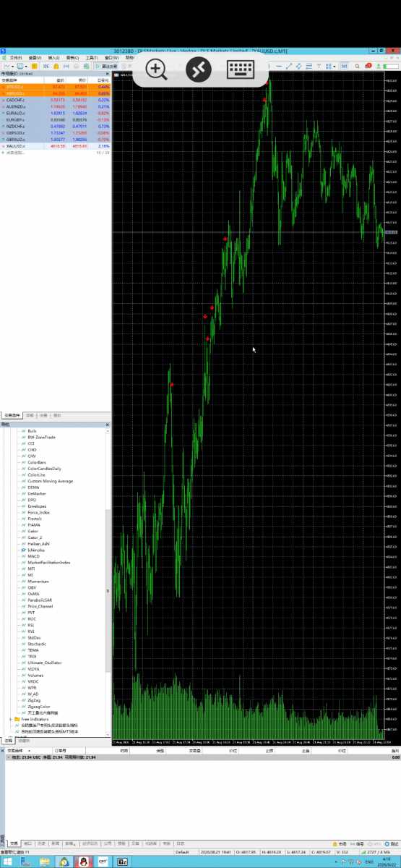Image resolution: width=401 pixels, height=868 pixels.
Task: Select the ColorCandlesDaily indicator
Action: point(44,469)
